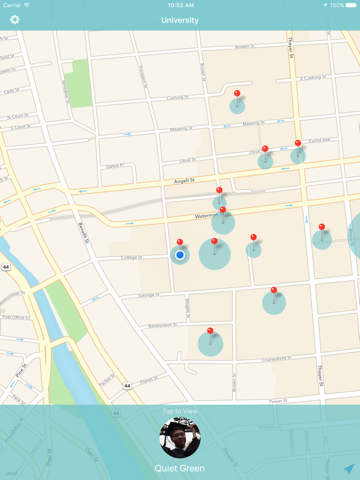Tap the pin east of Thayer St
Screen dimensions: 360x480
(322, 232)
